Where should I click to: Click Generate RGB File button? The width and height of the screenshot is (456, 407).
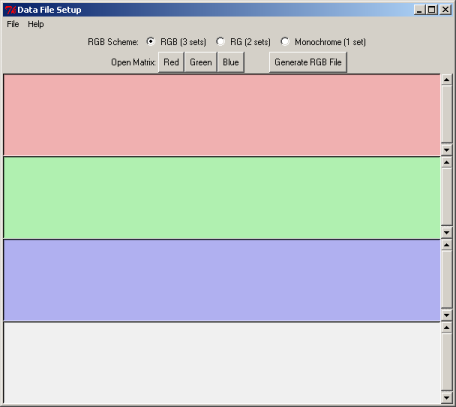pyautogui.click(x=308, y=62)
